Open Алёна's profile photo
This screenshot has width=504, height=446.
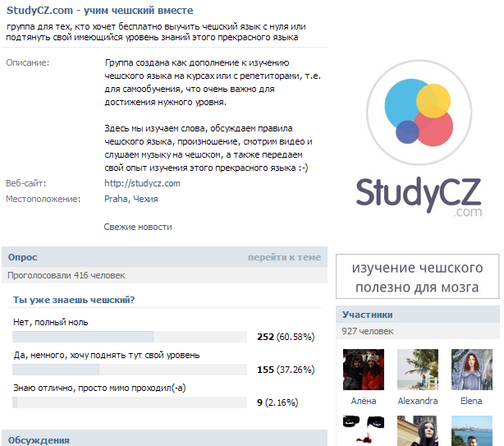pos(363,370)
